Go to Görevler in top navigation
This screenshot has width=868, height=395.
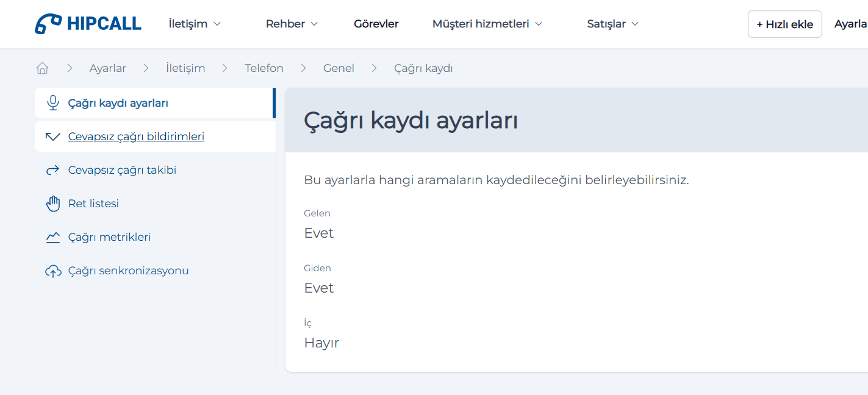point(376,24)
